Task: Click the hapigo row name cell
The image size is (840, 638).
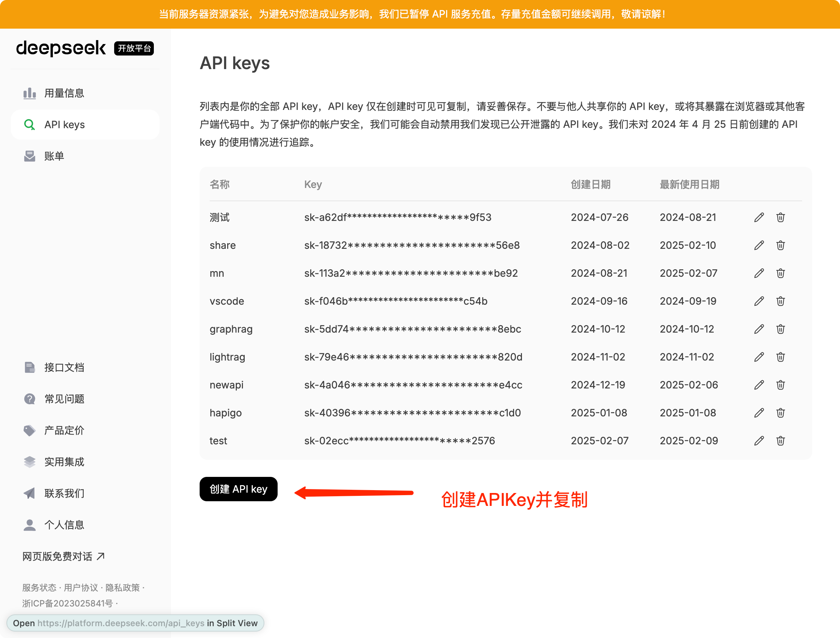Action: 226,413
